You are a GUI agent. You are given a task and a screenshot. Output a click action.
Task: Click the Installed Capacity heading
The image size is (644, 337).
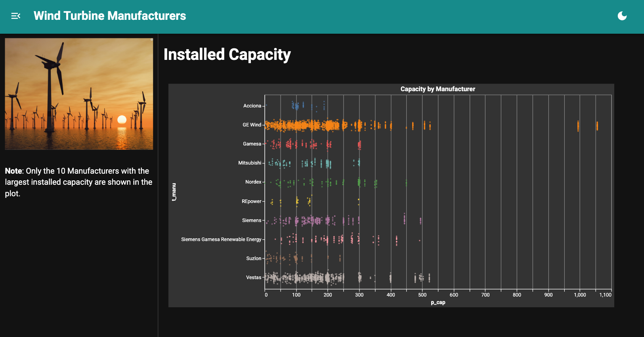point(227,55)
